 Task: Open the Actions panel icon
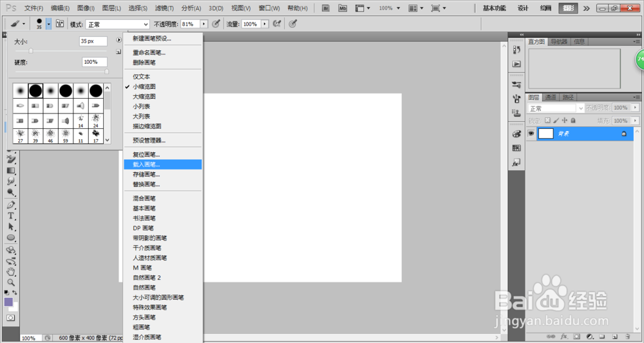coord(516,64)
